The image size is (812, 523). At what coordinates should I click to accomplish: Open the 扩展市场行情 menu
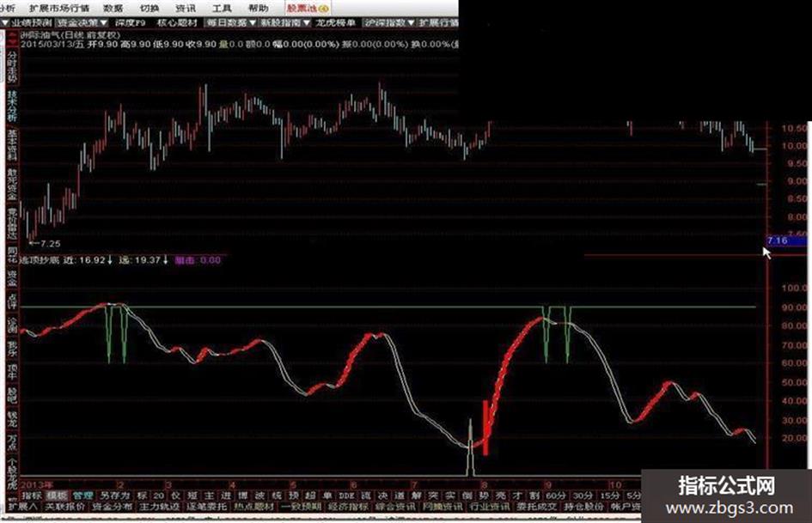[x=58, y=8]
